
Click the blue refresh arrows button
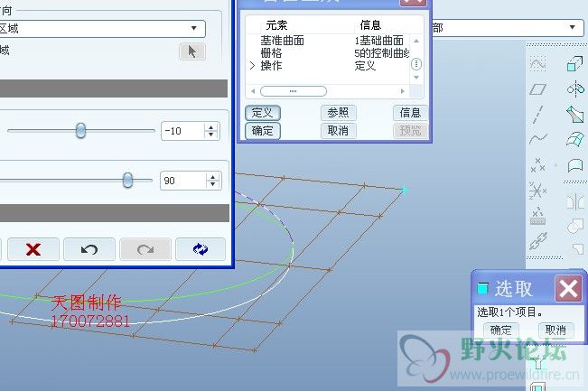[x=201, y=249]
